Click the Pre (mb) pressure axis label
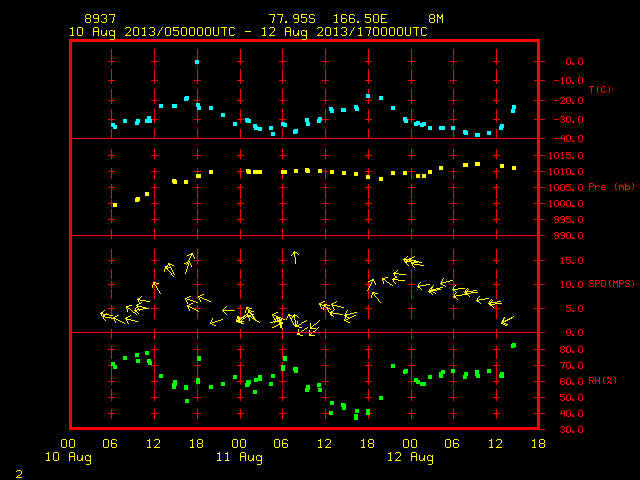Viewport: 640px width, 480px height. (611, 187)
